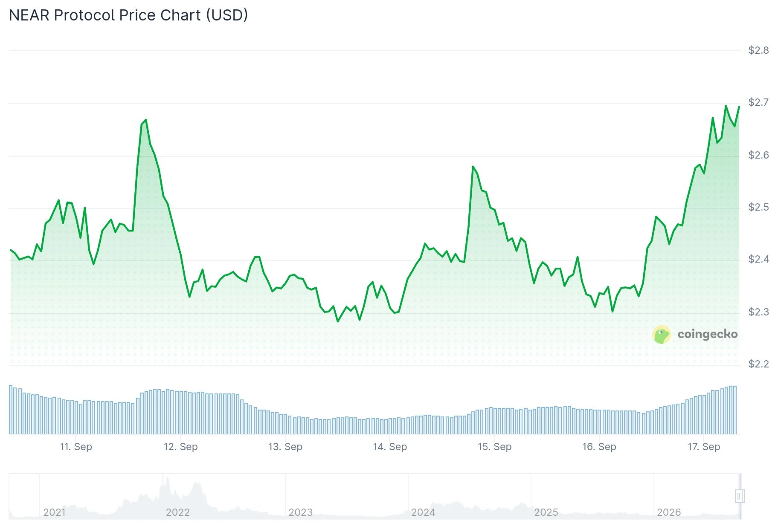Viewport: 778px width, 532px height.
Task: Click the $2.2 price axis label
Action: (759, 364)
